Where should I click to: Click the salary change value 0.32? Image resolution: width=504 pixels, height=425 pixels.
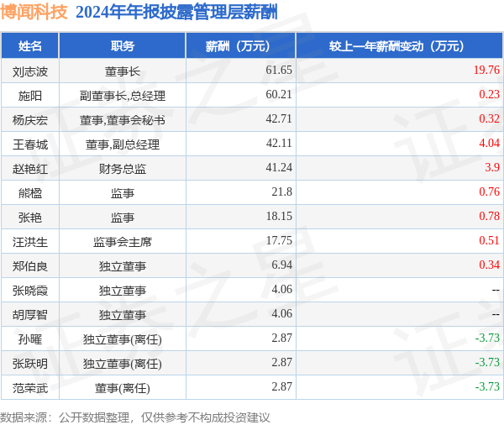point(489,119)
